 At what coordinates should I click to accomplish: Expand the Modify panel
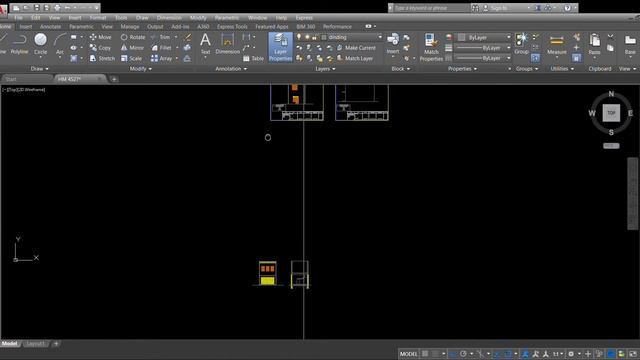tap(140, 69)
